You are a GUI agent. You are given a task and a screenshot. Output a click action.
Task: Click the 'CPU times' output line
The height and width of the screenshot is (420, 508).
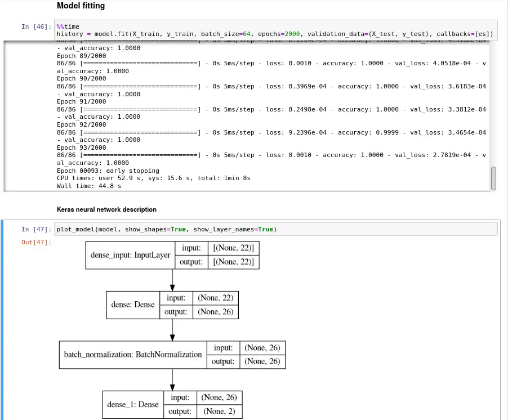[x=154, y=178]
